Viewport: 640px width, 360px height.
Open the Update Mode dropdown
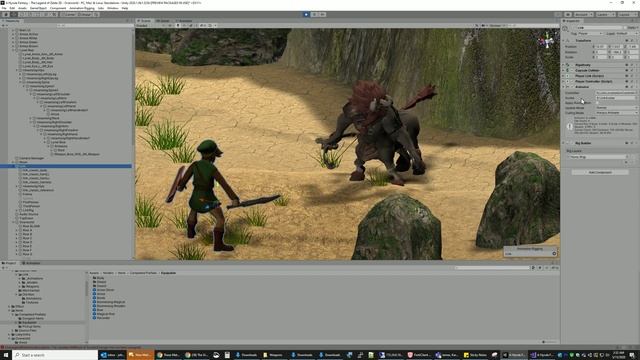[x=616, y=108]
